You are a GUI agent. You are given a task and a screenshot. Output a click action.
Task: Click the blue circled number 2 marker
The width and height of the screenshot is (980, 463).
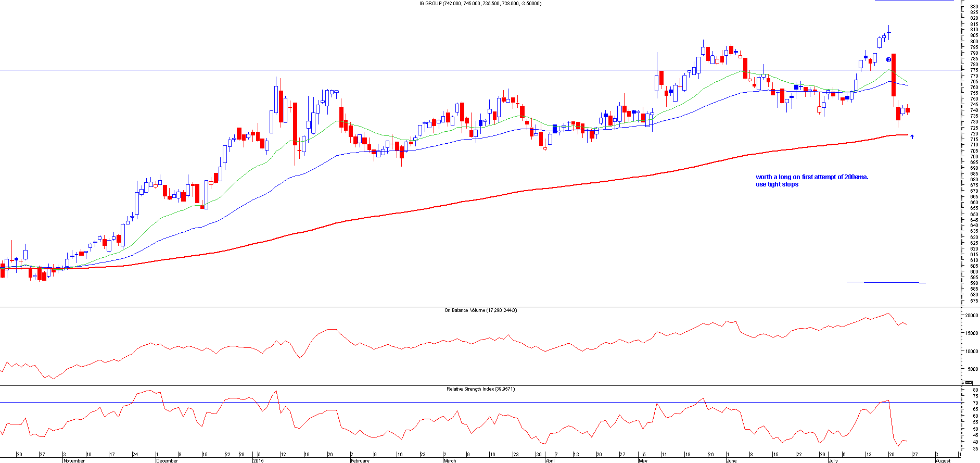[x=889, y=60]
